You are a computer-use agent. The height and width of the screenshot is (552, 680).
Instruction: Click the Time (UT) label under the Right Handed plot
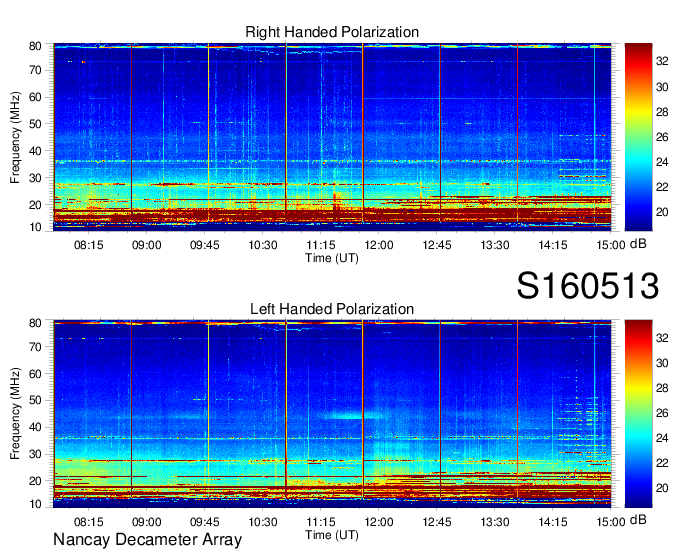click(x=332, y=258)
